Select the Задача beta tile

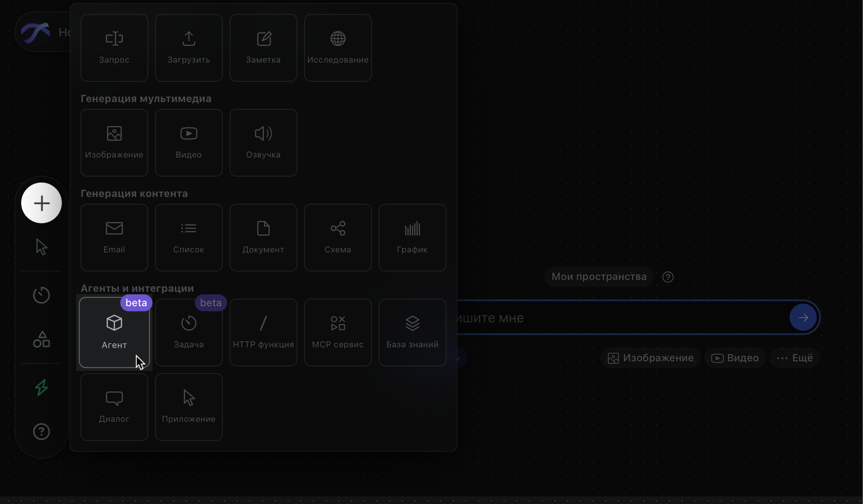(x=189, y=332)
